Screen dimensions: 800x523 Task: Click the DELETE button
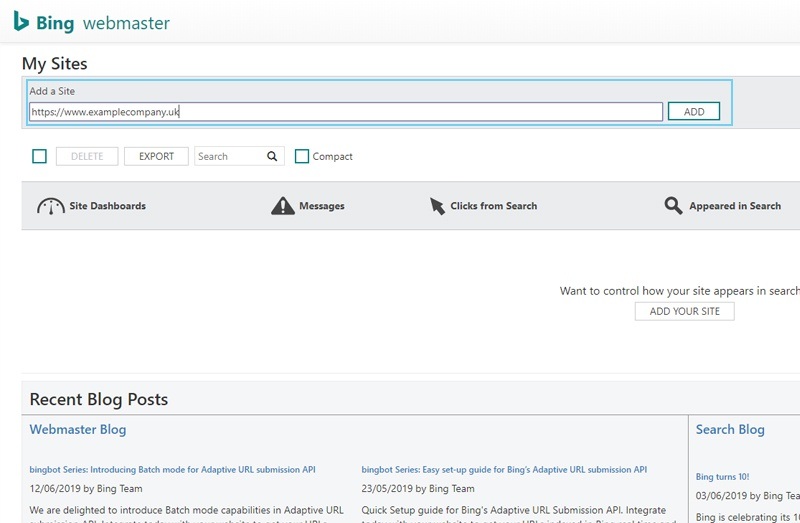click(87, 156)
